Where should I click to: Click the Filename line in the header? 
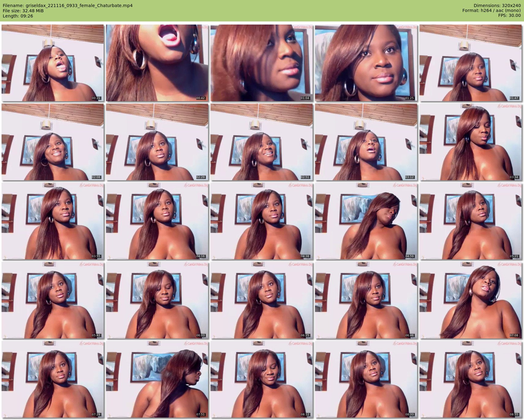coord(68,6)
